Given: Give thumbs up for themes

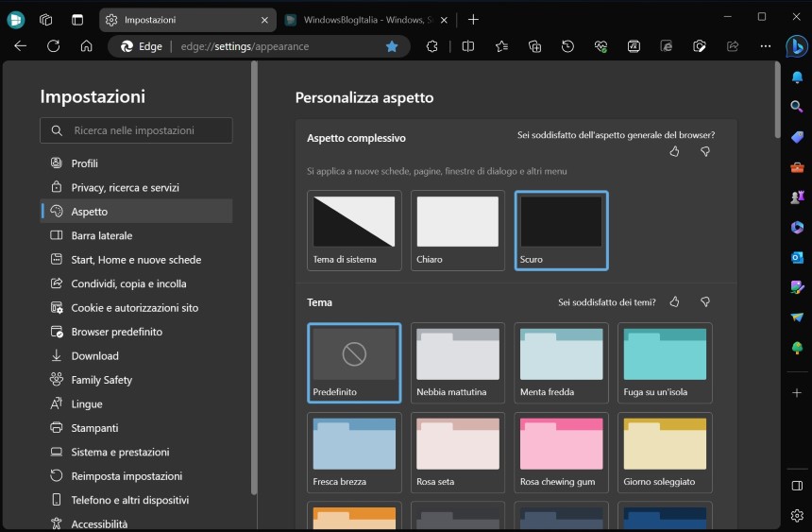Looking at the screenshot, I should [x=674, y=301].
